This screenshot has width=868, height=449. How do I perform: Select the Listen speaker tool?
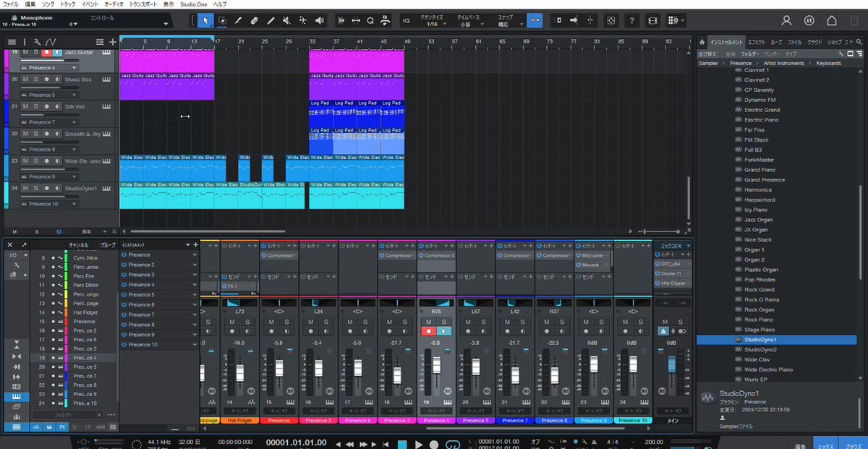tap(320, 20)
